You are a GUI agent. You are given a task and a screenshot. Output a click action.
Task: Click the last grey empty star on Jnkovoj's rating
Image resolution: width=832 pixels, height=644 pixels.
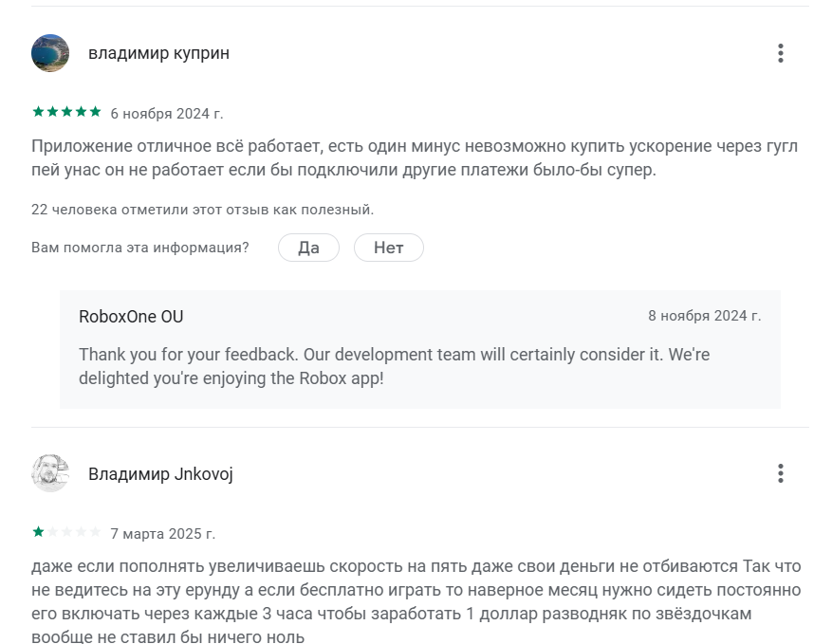click(x=95, y=532)
